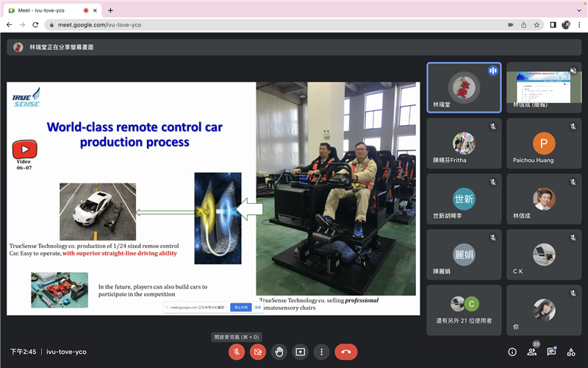
Task: Turn on the camera
Action: coord(258,352)
